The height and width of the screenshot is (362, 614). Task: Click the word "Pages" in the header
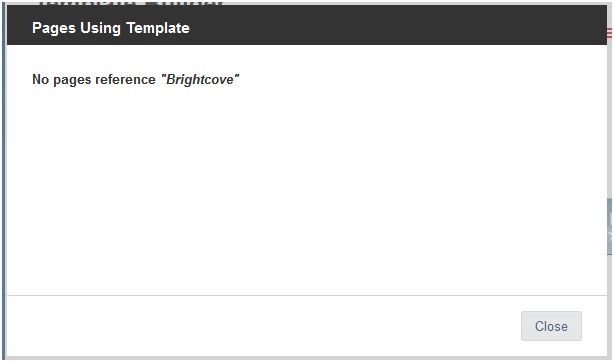pyautogui.click(x=54, y=28)
